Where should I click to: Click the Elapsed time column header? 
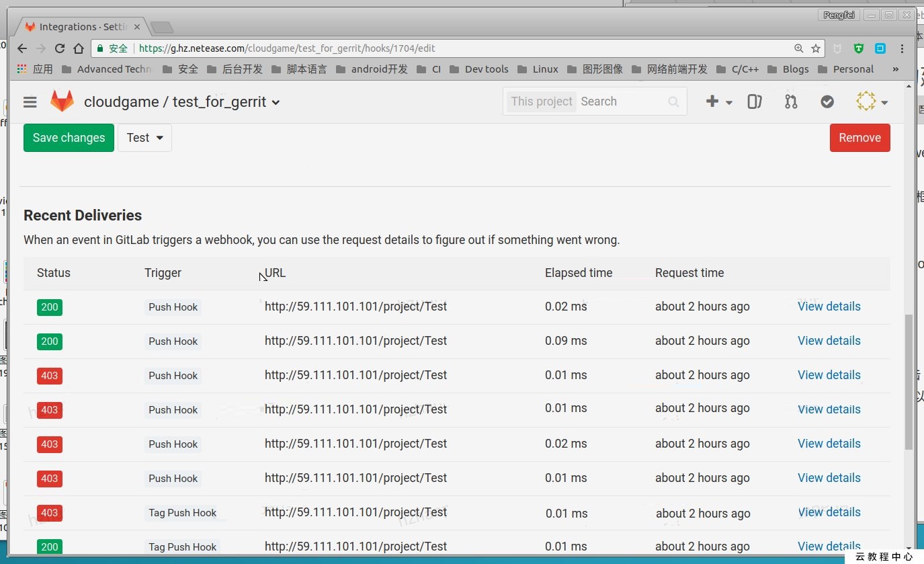[x=579, y=273]
